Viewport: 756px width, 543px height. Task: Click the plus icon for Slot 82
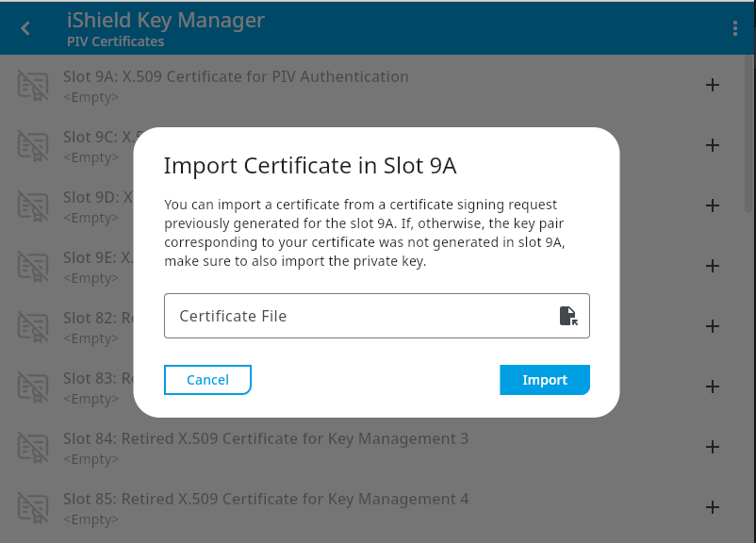(713, 326)
